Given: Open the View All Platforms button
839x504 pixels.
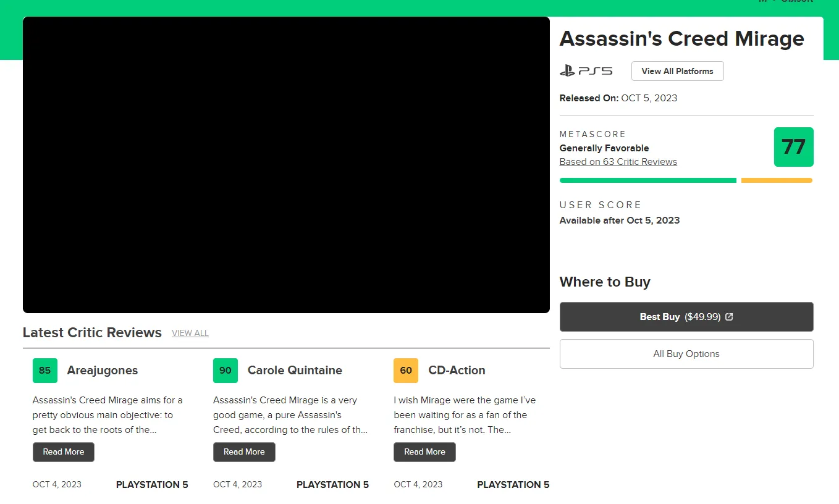Looking at the screenshot, I should coord(677,71).
